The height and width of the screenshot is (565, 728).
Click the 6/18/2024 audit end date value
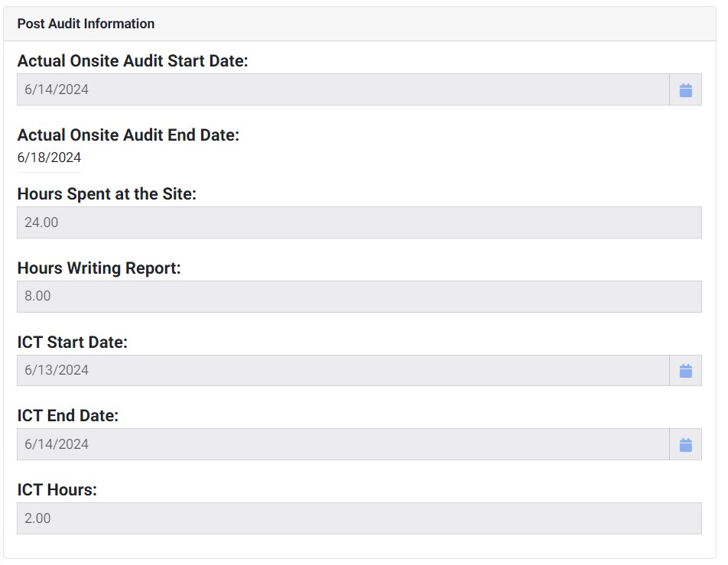(49, 158)
